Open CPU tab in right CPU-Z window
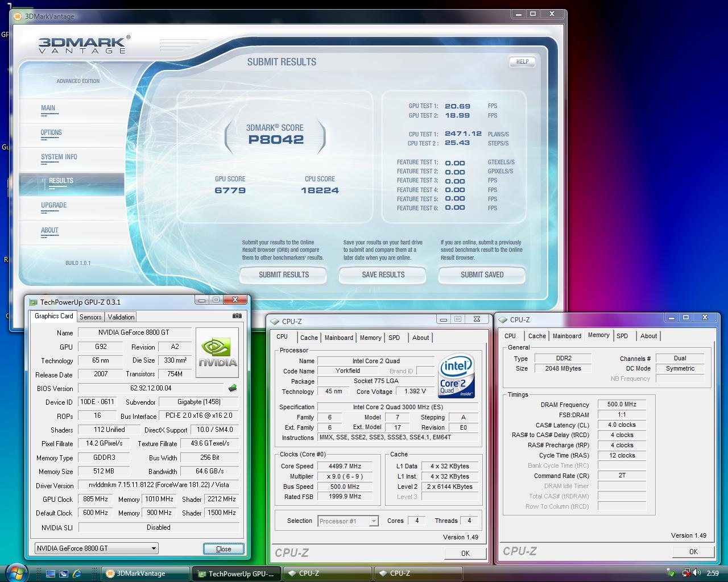Image resolution: width=728 pixels, height=582 pixels. click(x=510, y=336)
